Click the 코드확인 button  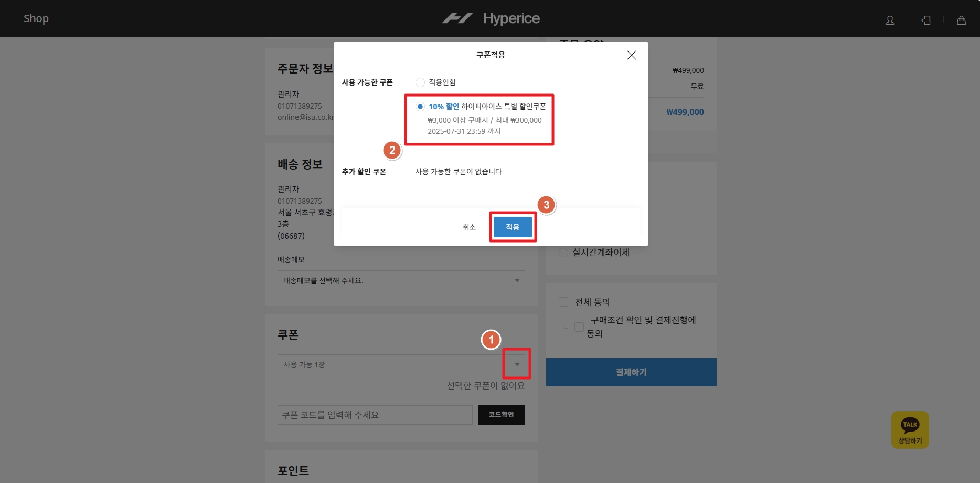click(x=501, y=415)
